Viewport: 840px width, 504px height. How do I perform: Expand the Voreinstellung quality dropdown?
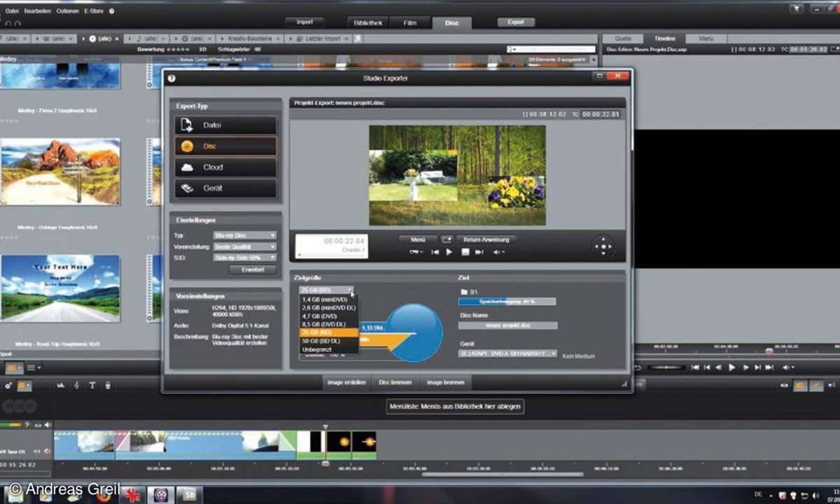point(244,247)
